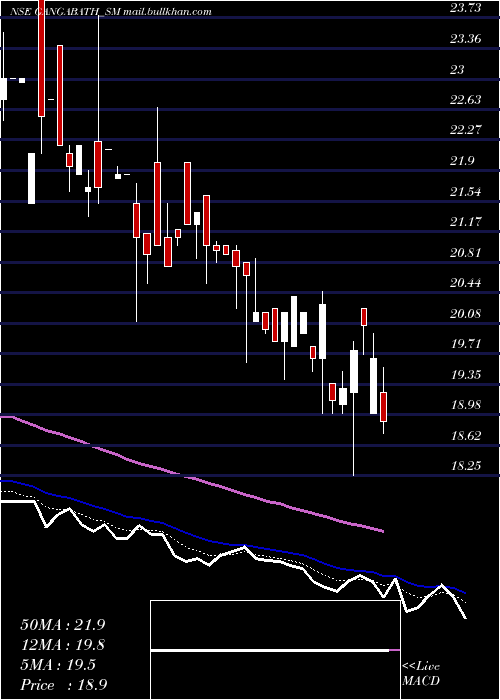Click the <<Live MACD label
Viewport: 500px width, 700px height.
421,674
